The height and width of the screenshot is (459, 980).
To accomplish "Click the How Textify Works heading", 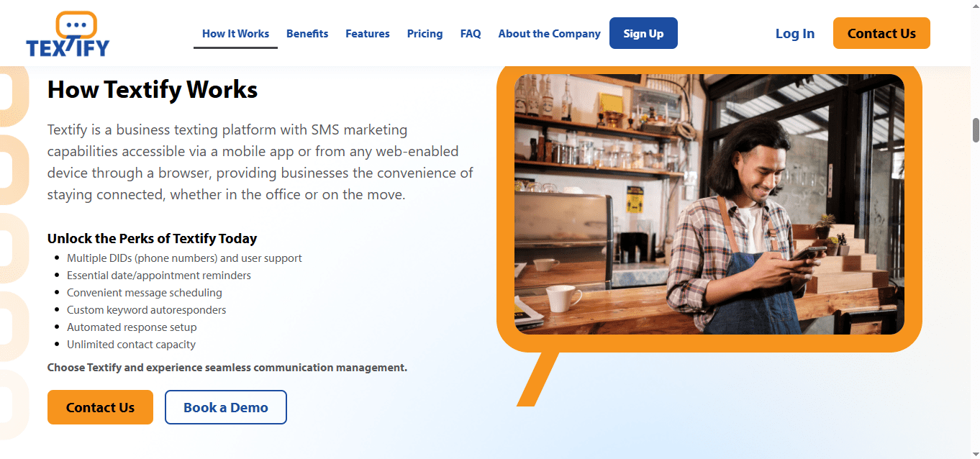I will (153, 90).
